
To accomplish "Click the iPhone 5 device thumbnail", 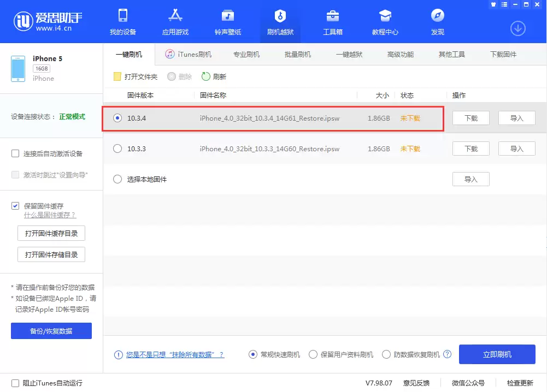I will [18, 69].
